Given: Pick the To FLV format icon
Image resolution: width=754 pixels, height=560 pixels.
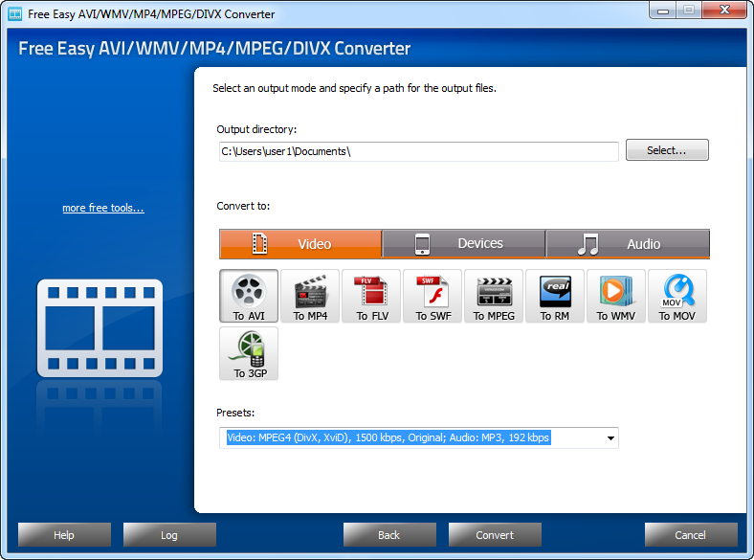Looking at the screenshot, I should coord(371,296).
